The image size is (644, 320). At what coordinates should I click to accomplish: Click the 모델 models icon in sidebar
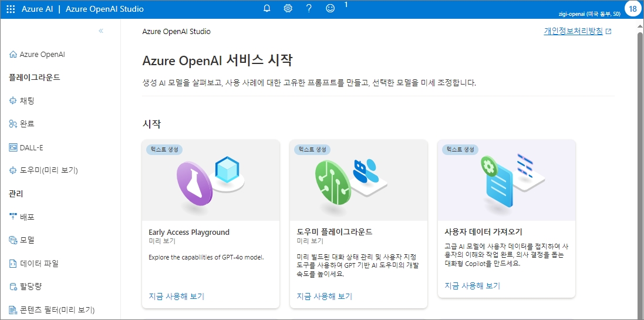click(x=13, y=240)
